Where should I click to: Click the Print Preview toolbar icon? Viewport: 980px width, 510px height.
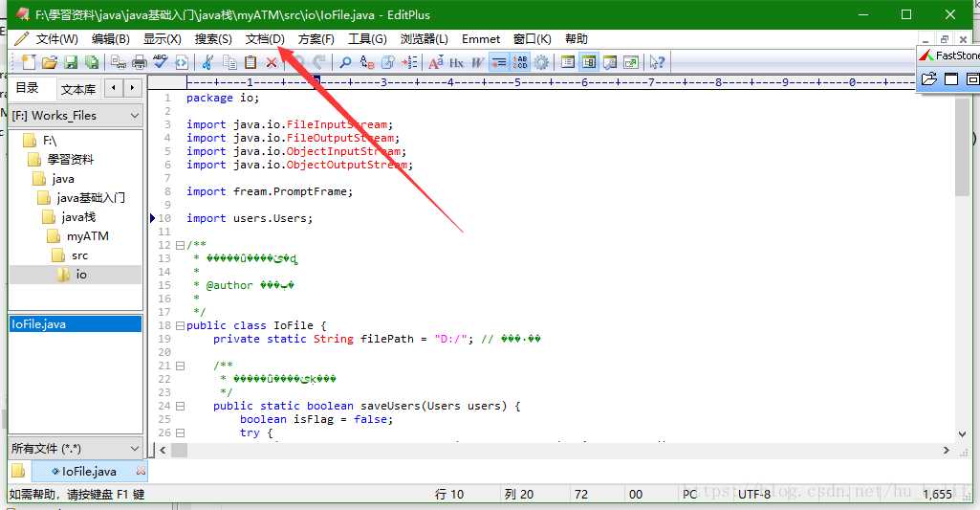[x=119, y=62]
